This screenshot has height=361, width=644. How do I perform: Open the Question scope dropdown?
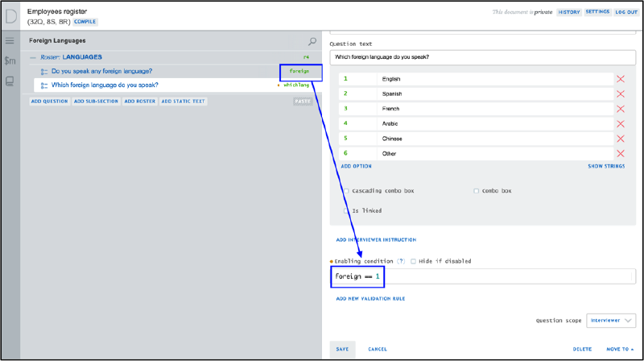point(612,320)
